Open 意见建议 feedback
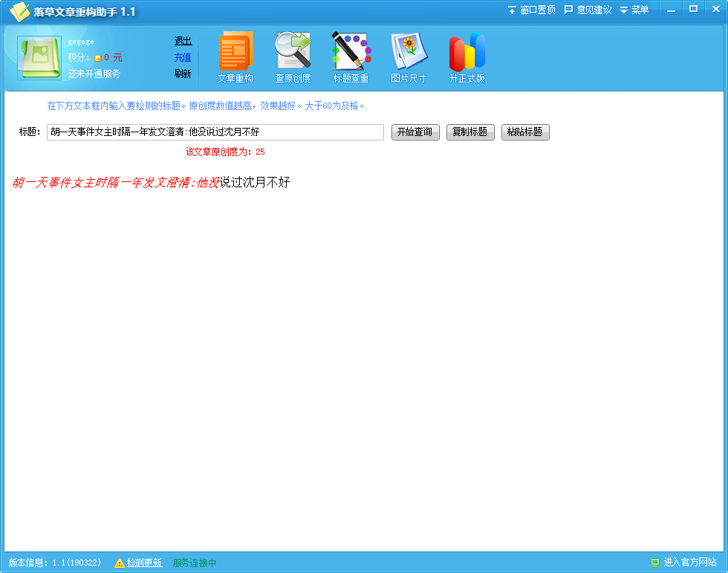The width and height of the screenshot is (728, 573). [x=588, y=10]
